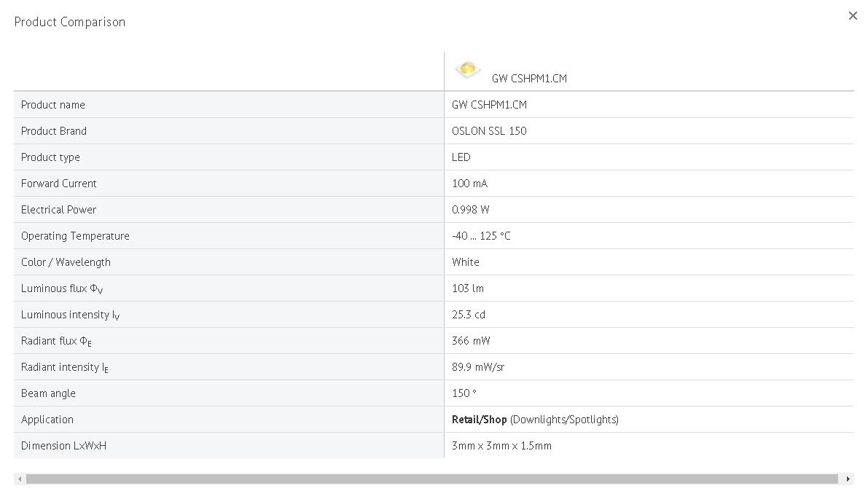
Task: Click the '150 °' beam angle value
Action: point(464,393)
